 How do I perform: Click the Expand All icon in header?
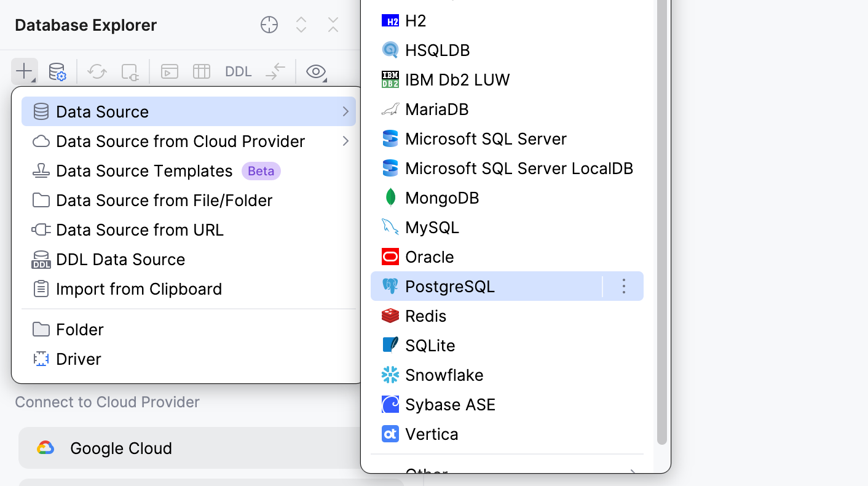coord(301,25)
